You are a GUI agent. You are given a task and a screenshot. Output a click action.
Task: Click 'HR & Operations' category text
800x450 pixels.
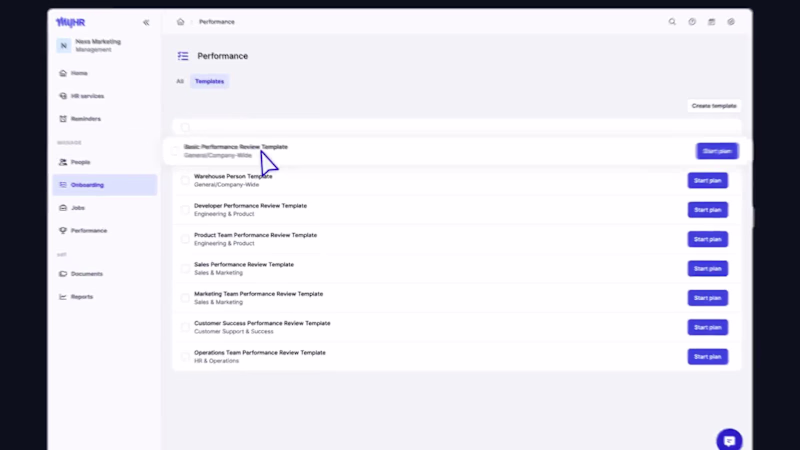tap(216, 361)
